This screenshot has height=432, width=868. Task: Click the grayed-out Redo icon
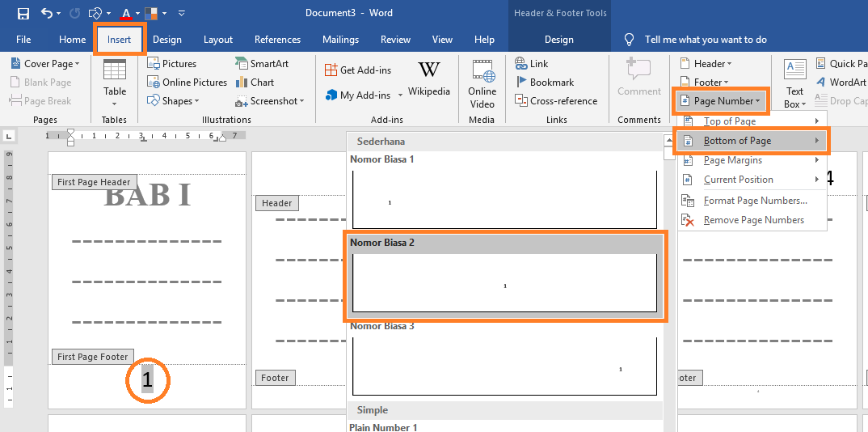point(74,13)
